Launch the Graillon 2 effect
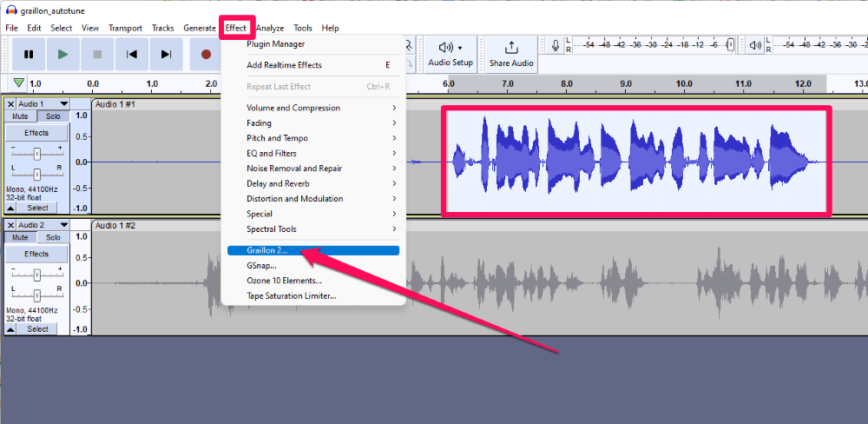Viewport: 868px width, 424px height. point(313,250)
